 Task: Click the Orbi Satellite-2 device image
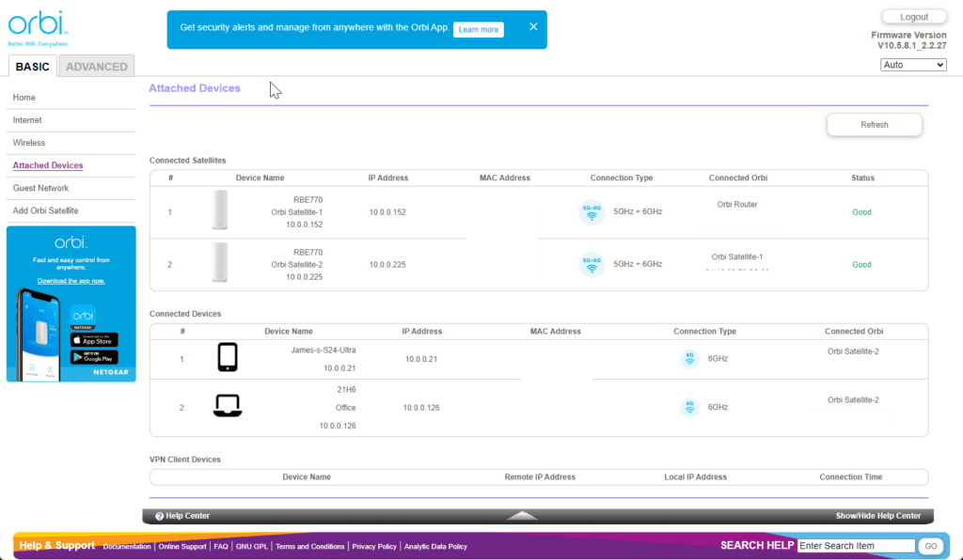(x=220, y=264)
